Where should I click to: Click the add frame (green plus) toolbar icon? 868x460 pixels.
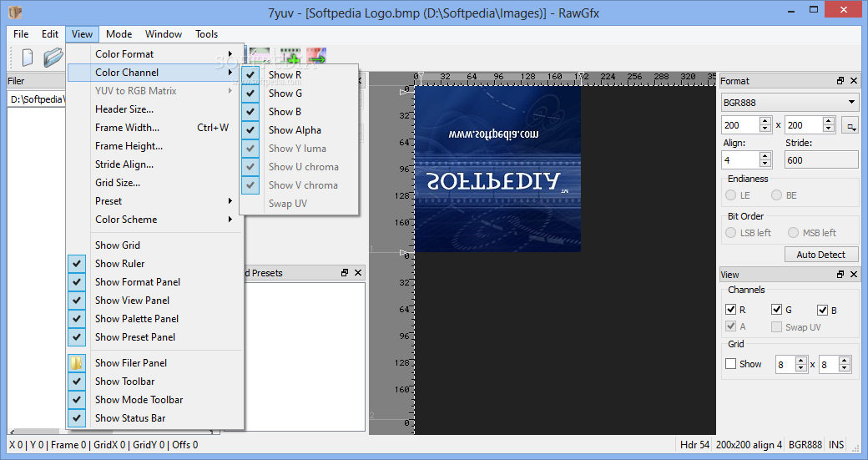click(x=290, y=55)
